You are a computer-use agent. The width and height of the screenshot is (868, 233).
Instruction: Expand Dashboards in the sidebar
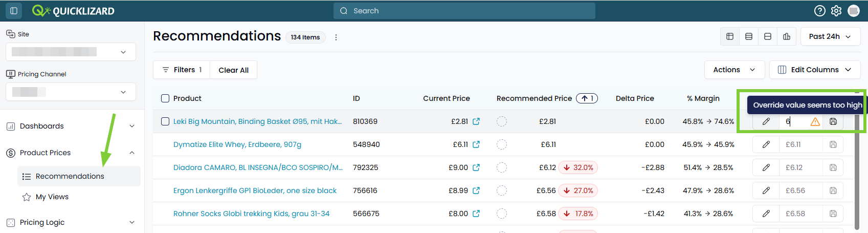tap(71, 126)
